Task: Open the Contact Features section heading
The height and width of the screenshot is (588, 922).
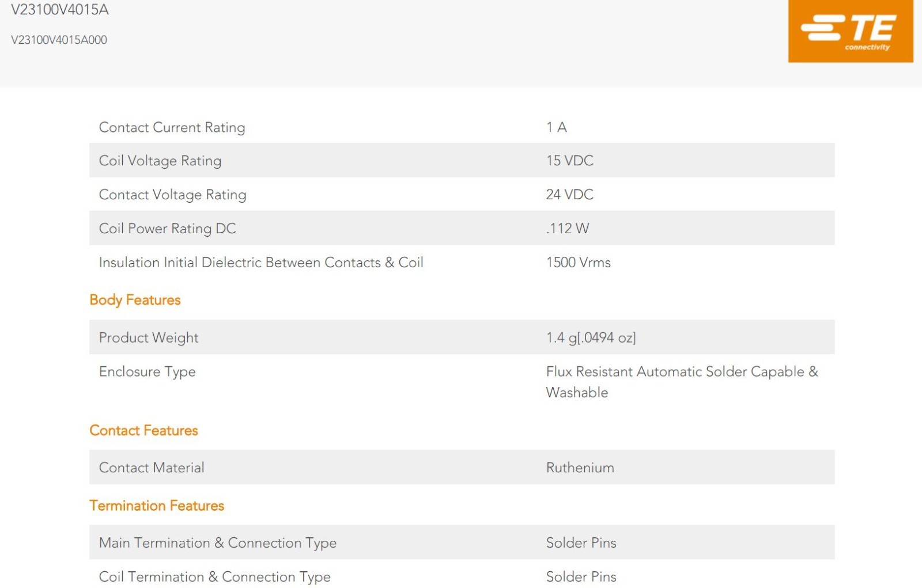Action: click(143, 430)
